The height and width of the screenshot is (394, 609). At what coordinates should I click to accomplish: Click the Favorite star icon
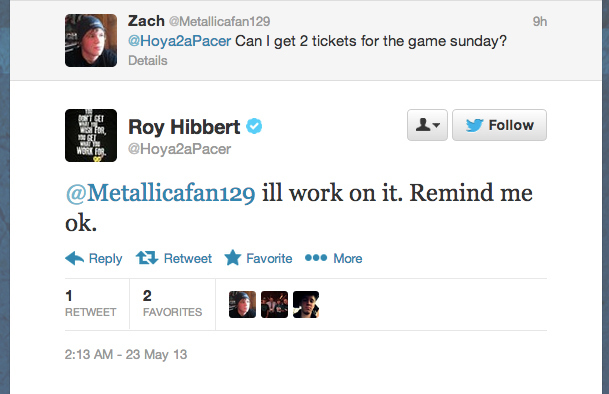[233, 258]
